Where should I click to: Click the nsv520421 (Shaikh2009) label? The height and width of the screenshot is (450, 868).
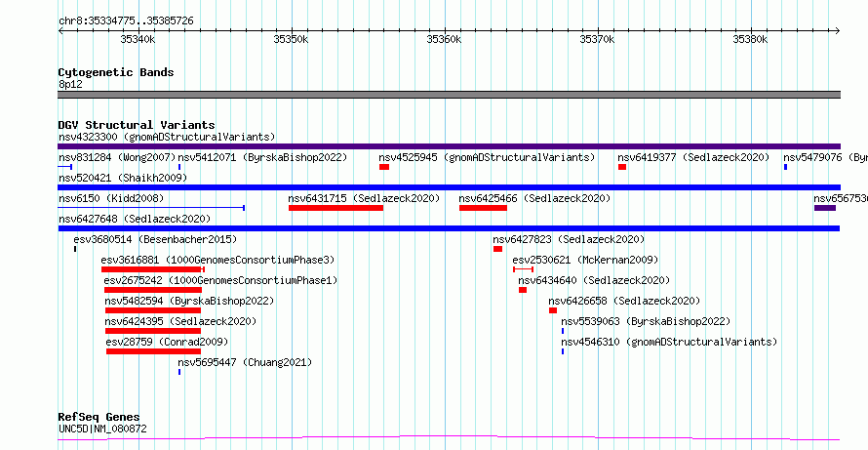point(123,178)
